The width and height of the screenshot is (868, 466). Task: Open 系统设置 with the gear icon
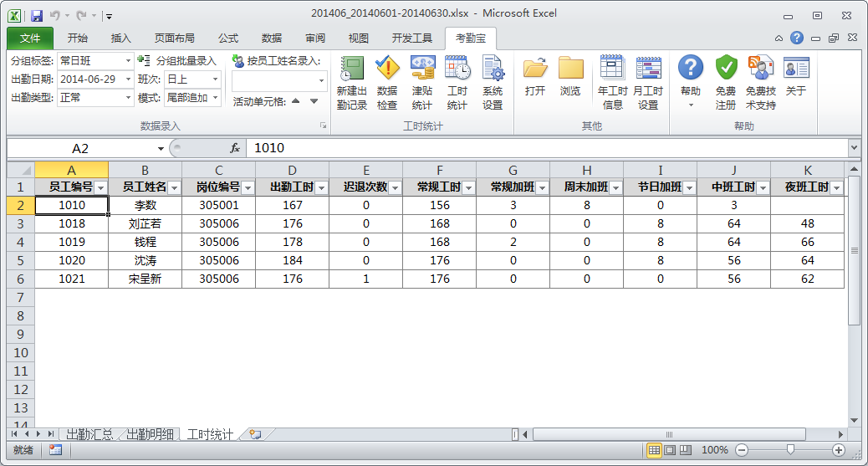[x=493, y=83]
